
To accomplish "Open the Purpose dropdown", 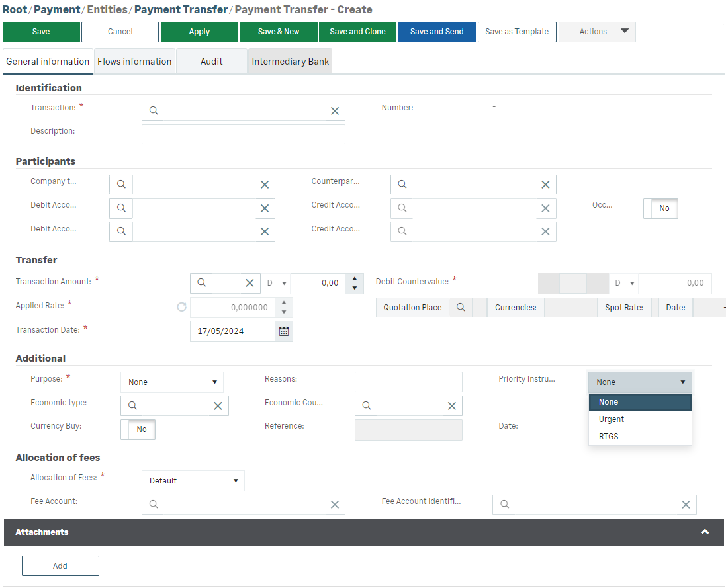I will click(172, 382).
